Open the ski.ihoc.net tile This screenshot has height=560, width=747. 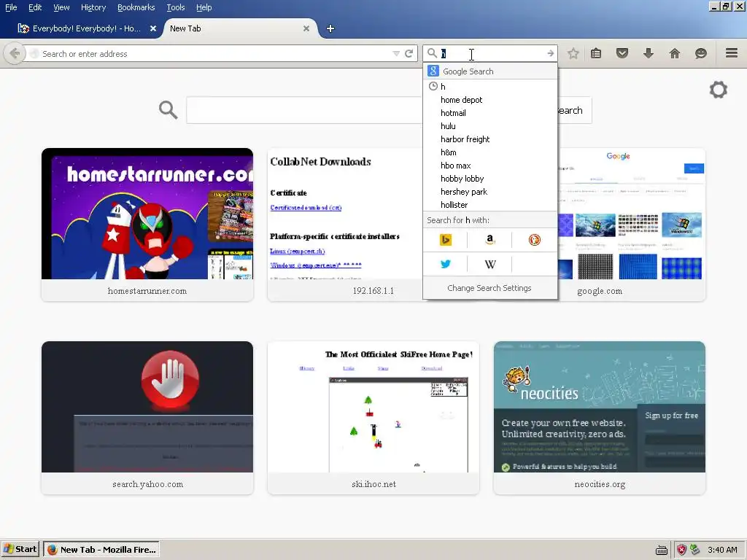(x=373, y=418)
